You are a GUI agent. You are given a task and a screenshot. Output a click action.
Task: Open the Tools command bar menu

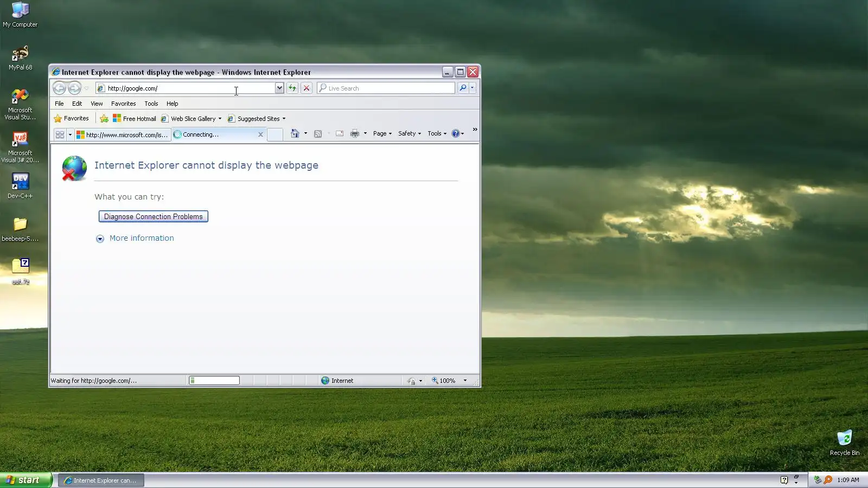[437, 133]
